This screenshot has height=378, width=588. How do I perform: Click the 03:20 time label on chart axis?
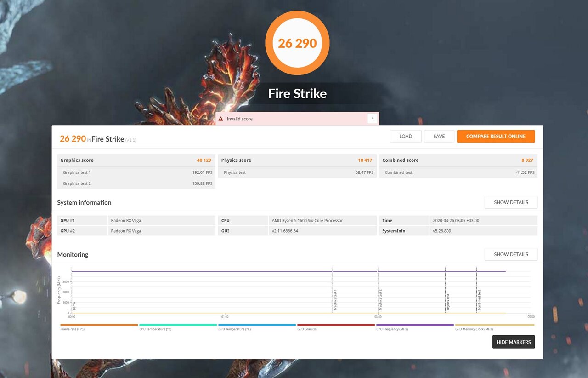[x=378, y=317]
